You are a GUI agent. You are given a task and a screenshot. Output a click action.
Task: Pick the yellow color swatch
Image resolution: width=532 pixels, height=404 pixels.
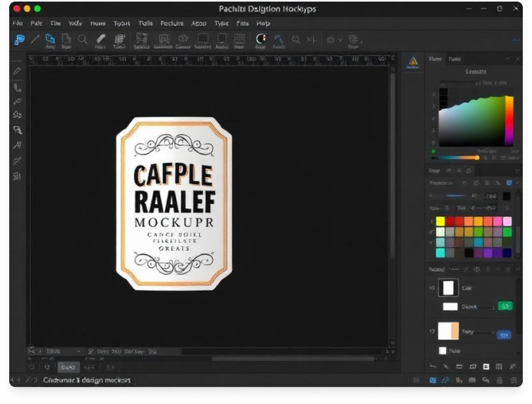tap(441, 222)
